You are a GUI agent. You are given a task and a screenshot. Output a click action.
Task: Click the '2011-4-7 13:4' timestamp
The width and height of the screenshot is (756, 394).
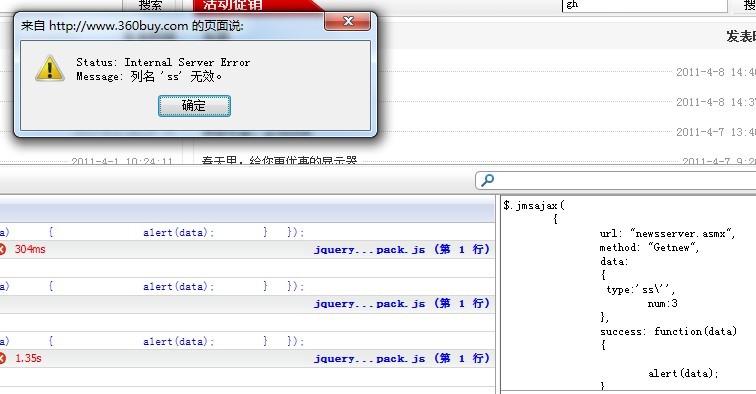[x=716, y=132]
